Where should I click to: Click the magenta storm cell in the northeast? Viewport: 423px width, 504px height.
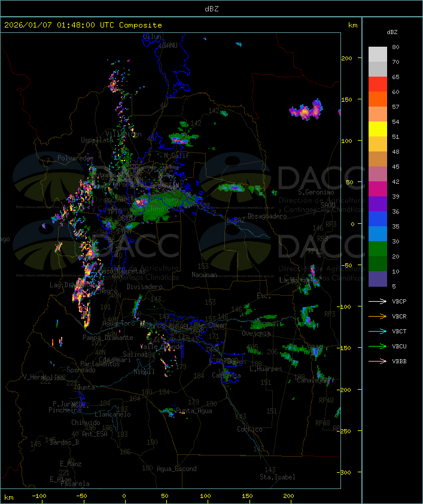click(306, 110)
